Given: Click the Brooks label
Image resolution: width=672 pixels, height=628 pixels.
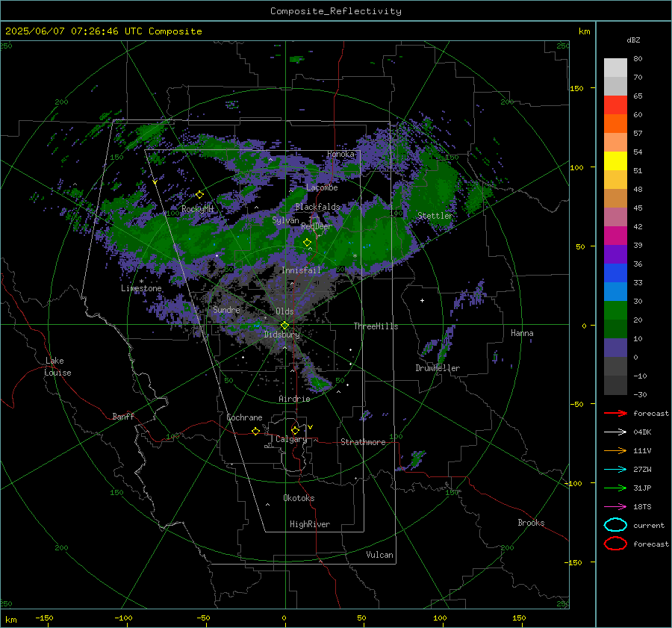Looking at the screenshot, I should (x=531, y=523).
